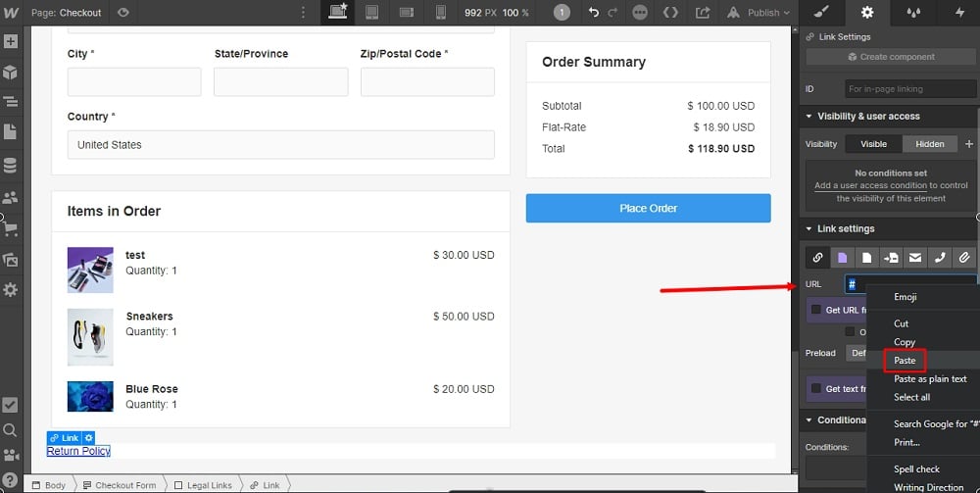Open the Element Settings gear tab
The image size is (980, 493).
coord(867,12)
